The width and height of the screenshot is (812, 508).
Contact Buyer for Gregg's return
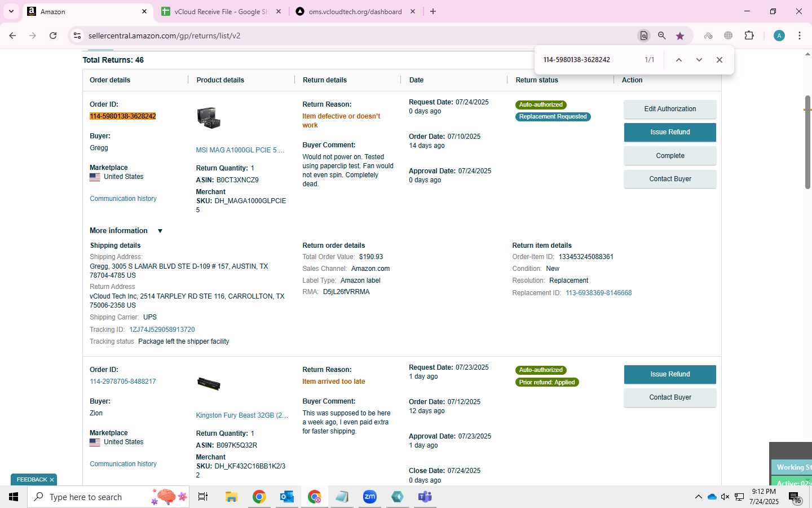[x=670, y=179]
